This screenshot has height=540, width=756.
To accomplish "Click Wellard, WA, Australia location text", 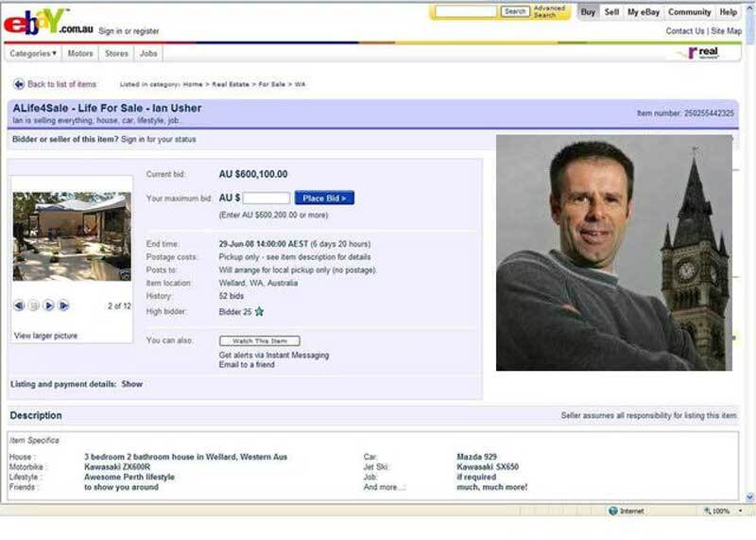I will [x=258, y=284].
